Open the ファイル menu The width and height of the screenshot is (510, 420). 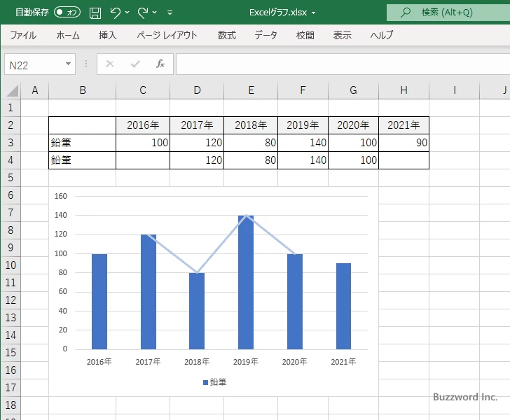pos(23,35)
